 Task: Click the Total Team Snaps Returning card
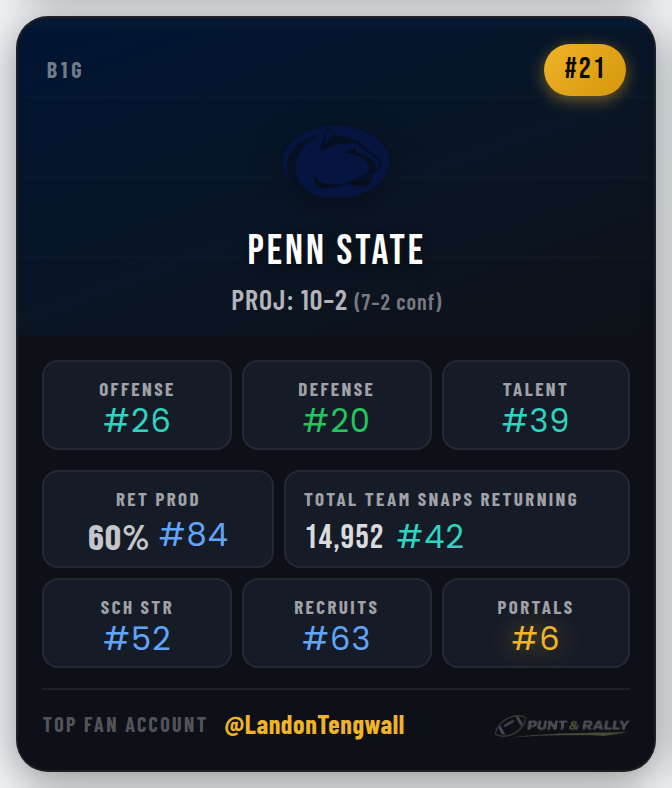coord(457,519)
